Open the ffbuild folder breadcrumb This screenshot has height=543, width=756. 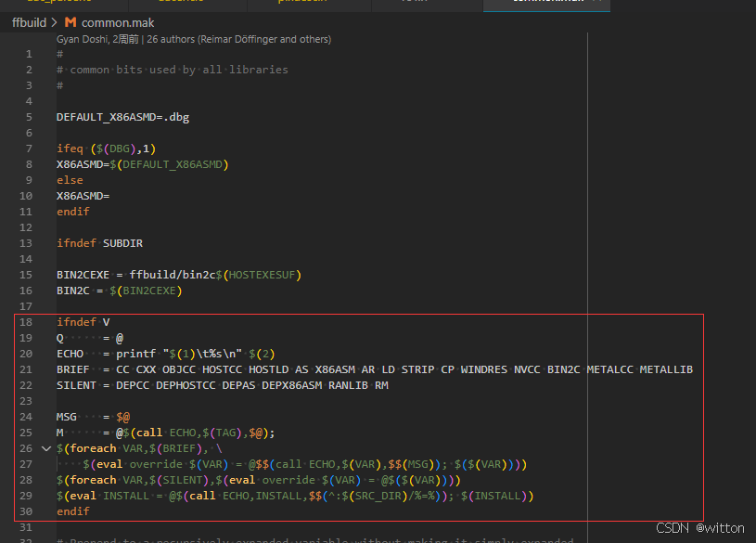[29, 21]
